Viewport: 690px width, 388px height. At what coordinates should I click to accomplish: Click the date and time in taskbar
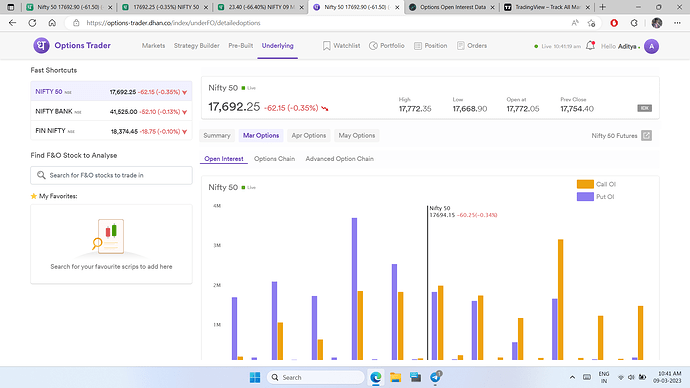668,377
